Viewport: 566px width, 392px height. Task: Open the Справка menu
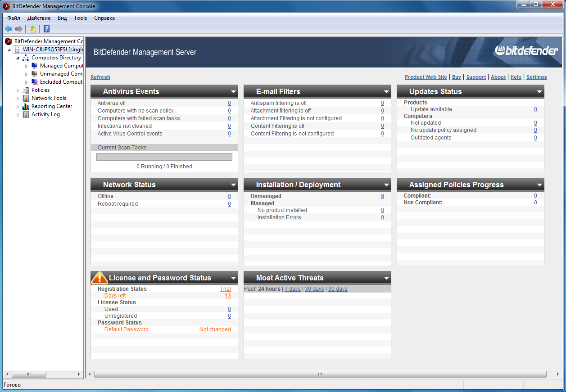coord(104,18)
